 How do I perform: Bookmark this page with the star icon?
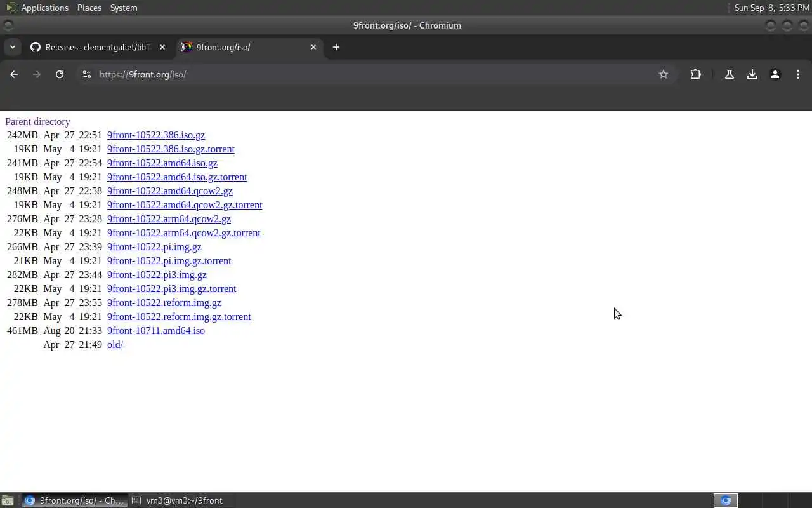pos(664,74)
